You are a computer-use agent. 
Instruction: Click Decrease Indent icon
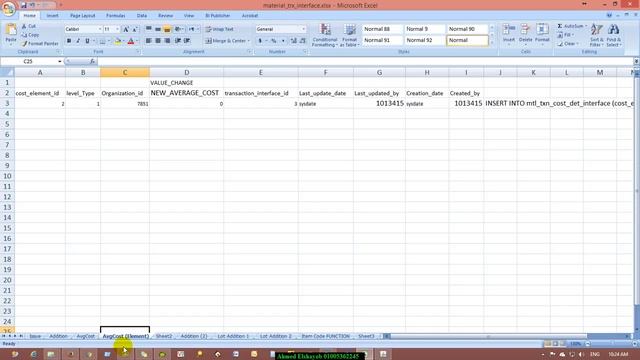click(178, 41)
